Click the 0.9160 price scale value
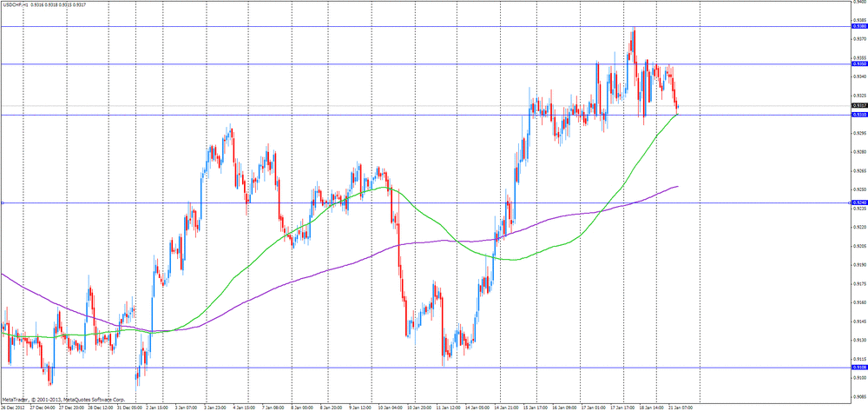The width and height of the screenshot is (868, 411). [x=860, y=303]
